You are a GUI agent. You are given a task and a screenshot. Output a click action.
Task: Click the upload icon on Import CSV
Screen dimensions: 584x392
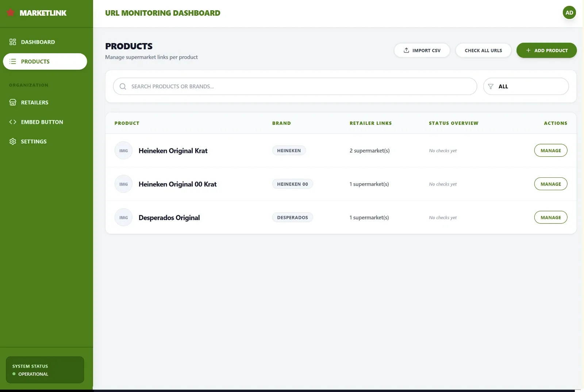(406, 50)
